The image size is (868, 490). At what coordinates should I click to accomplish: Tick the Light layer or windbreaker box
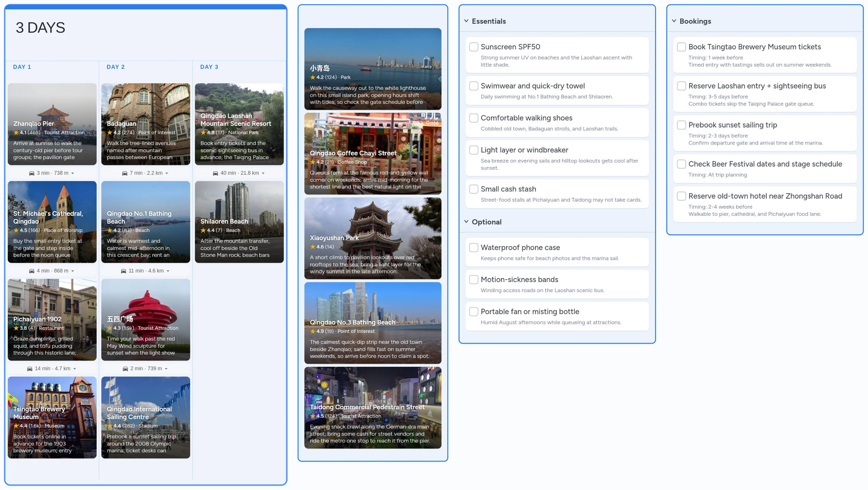click(x=474, y=150)
